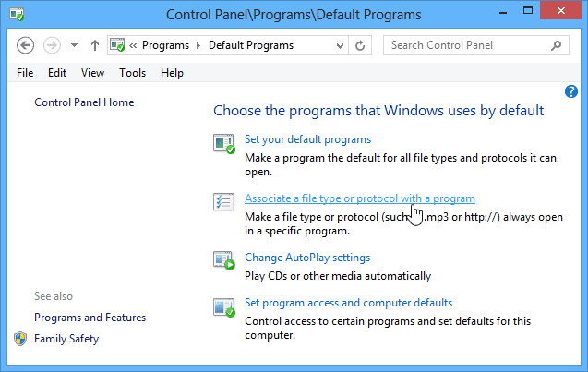Open the File menu
This screenshot has height=372, width=588.
pyautogui.click(x=25, y=73)
